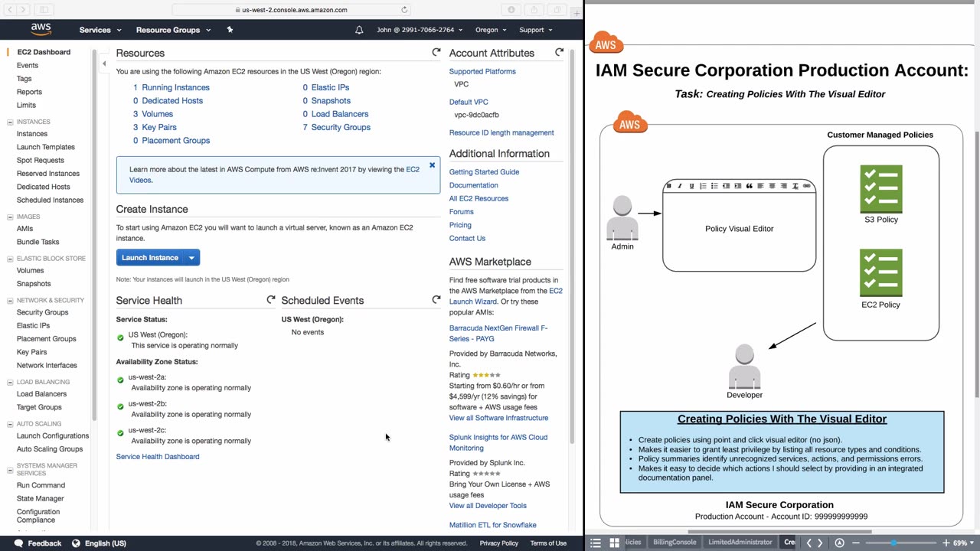Click the AWS logo home icon
Image resolution: width=980 pixels, height=551 pixels.
(x=41, y=30)
